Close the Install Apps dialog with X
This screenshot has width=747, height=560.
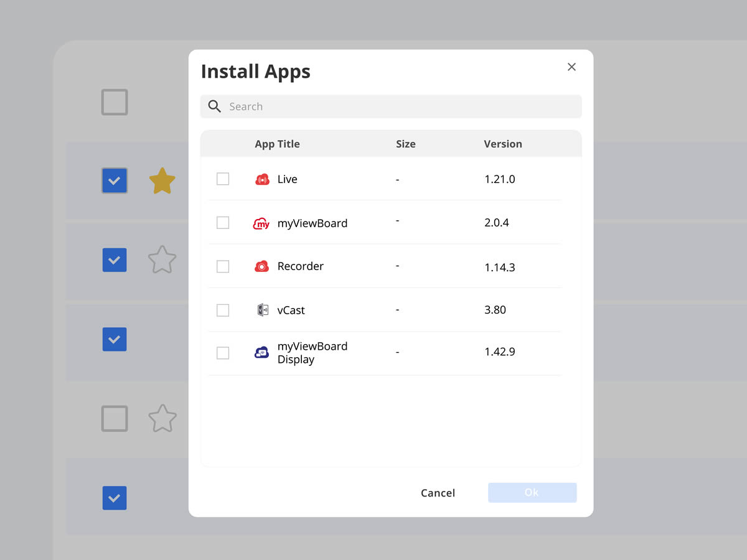point(571,67)
